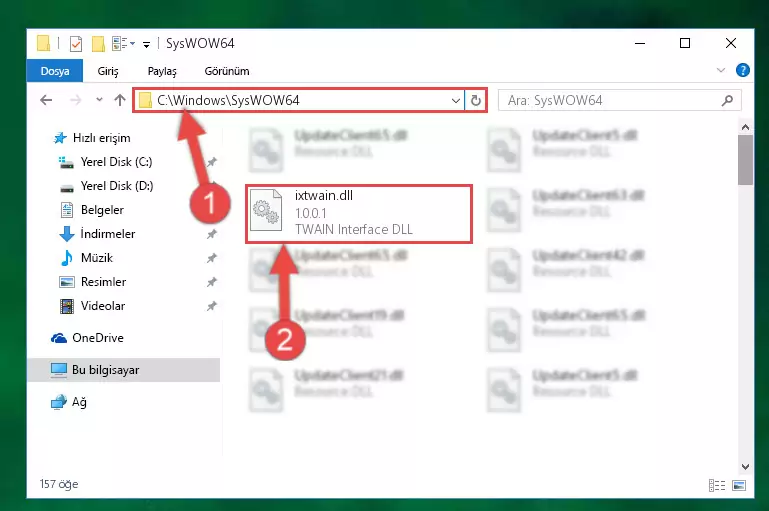Select OneDrive in navigation pane
The height and width of the screenshot is (511, 769).
point(87,338)
